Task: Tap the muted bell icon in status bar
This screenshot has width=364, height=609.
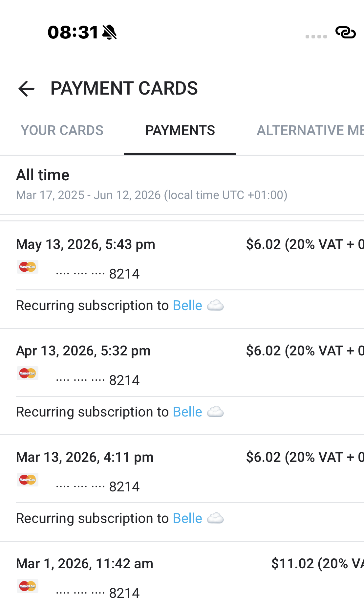Action: pyautogui.click(x=110, y=32)
